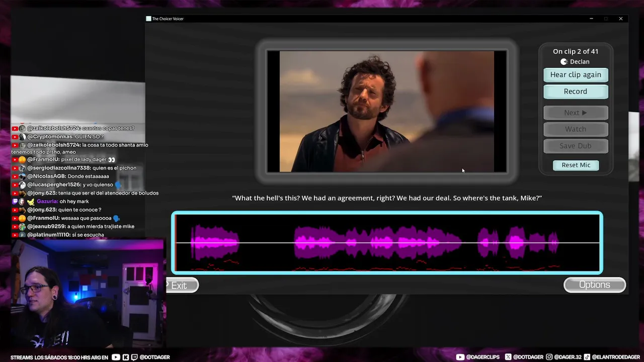Click the Instagram icon beside @DAGER.32
Viewport: 644px width, 362px height.
pos(550,357)
